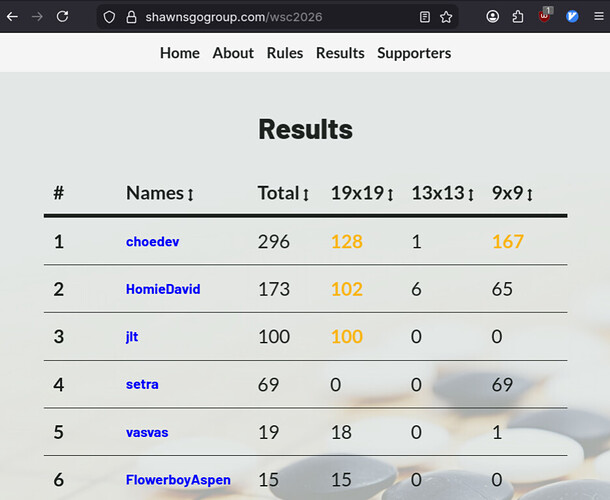The image size is (610, 500).
Task: Click jlt's total score 100
Action: pyautogui.click(x=274, y=337)
